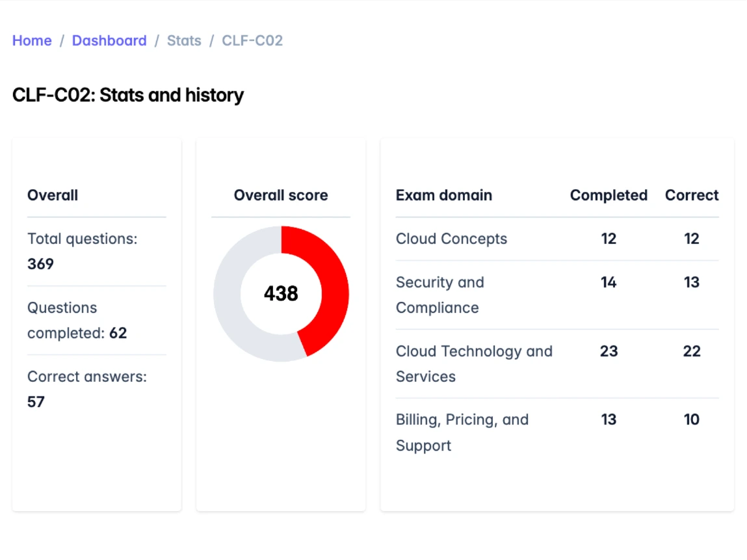Click the Stats breadcrumb item

coord(184,40)
